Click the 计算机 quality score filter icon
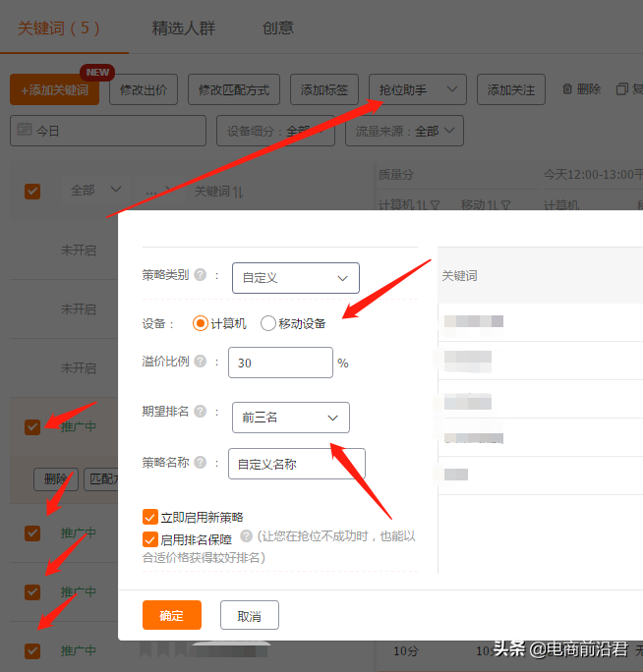 pyautogui.click(x=435, y=205)
